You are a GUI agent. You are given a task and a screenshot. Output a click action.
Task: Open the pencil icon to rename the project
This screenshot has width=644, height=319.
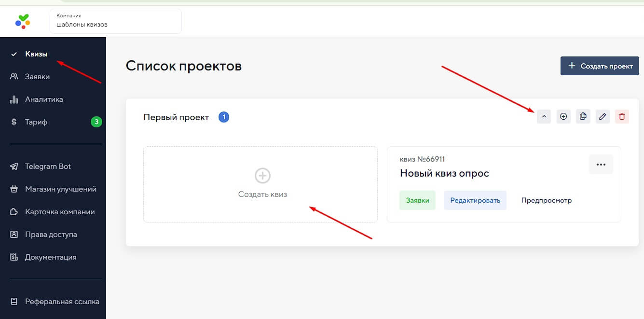tap(602, 116)
